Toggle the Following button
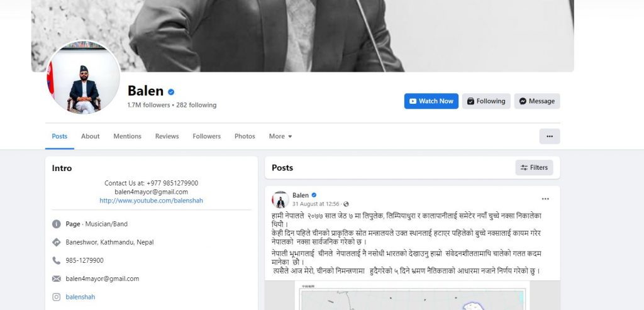The image size is (644, 310). coord(486,101)
